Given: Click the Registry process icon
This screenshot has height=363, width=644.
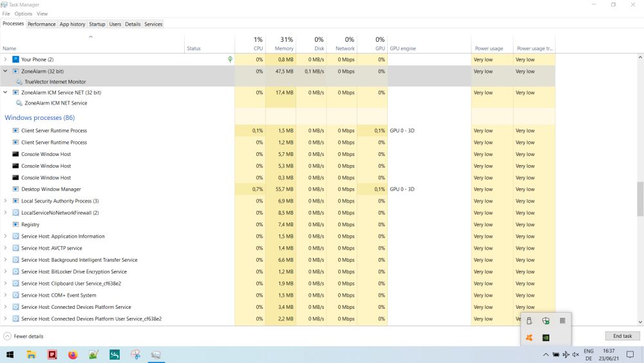Looking at the screenshot, I should [15, 224].
